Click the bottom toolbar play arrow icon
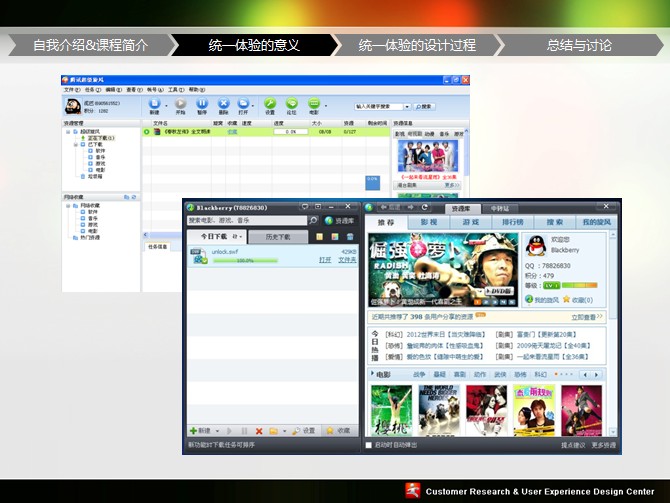The image size is (670, 503). [229, 431]
